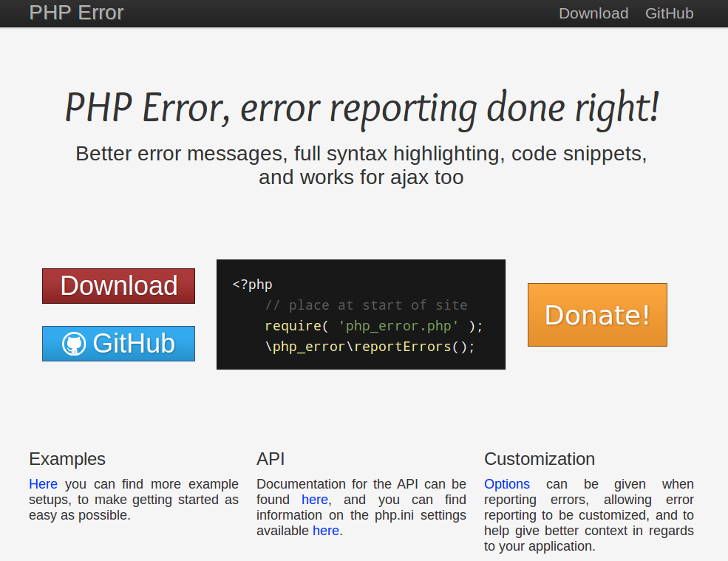Open the Download link in top navigation
The height and width of the screenshot is (561, 728).
click(x=593, y=13)
